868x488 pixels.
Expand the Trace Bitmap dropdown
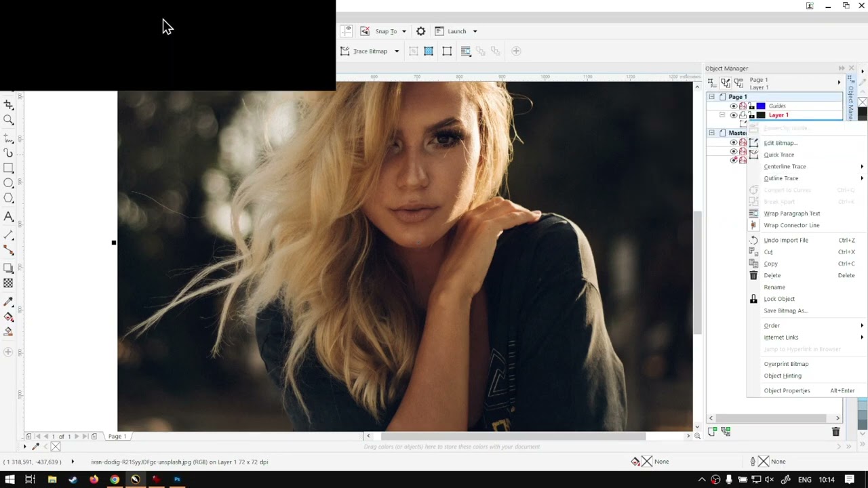(x=397, y=51)
